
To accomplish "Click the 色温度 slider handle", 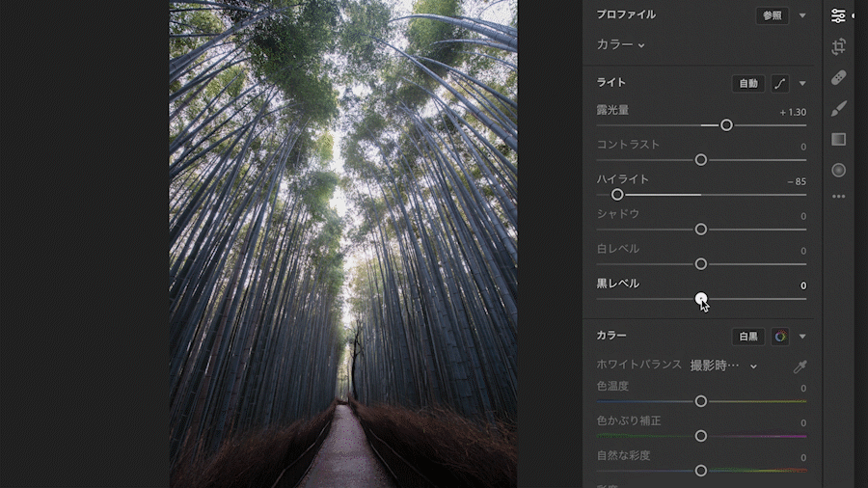I will (701, 401).
